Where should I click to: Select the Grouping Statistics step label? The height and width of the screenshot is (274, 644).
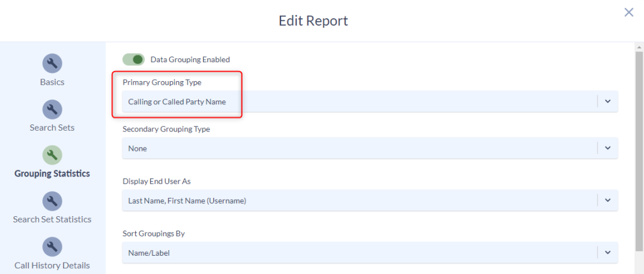(x=52, y=173)
